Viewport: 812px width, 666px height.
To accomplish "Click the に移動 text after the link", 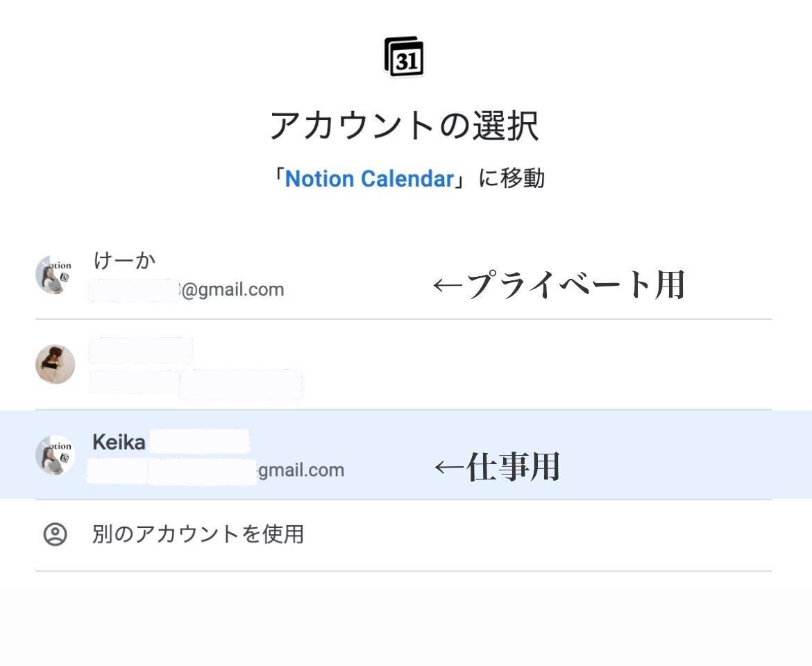I will point(512,179).
